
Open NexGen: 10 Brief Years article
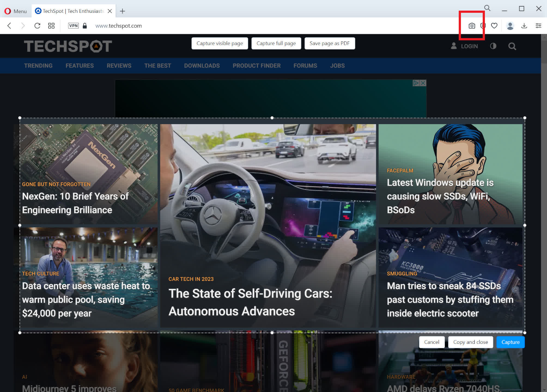tap(75, 203)
